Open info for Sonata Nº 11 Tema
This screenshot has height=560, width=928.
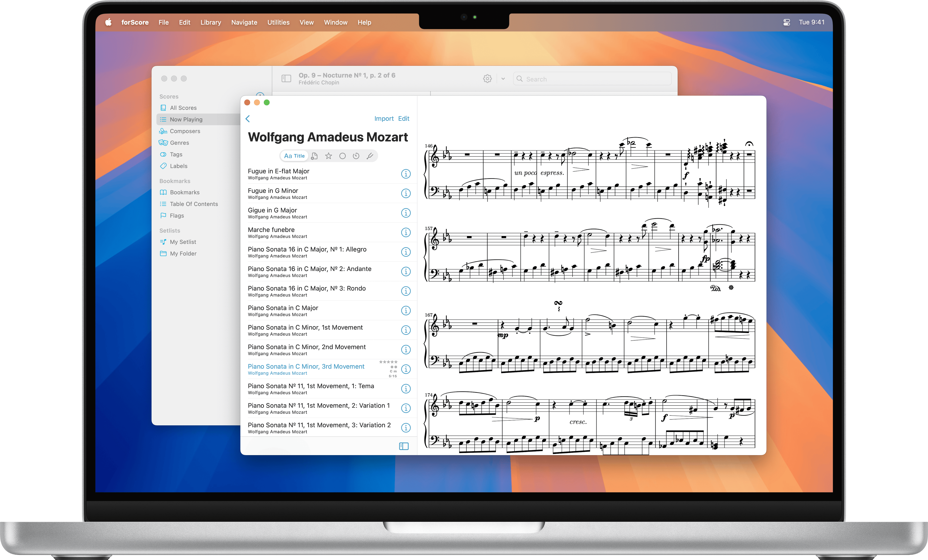coord(406,389)
